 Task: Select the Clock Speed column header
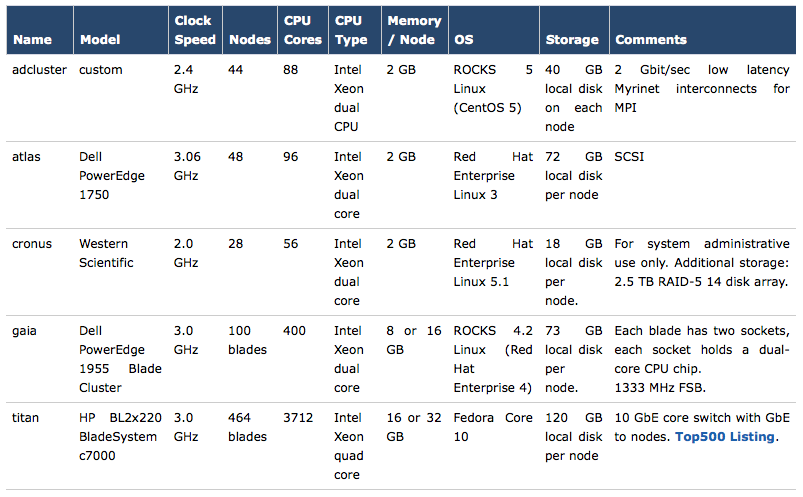click(x=195, y=30)
